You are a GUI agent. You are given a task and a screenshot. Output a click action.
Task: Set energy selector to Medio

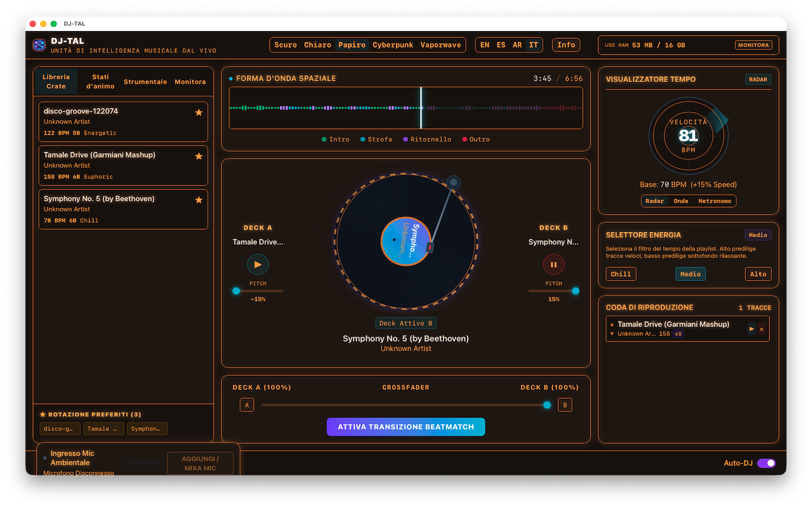point(690,274)
